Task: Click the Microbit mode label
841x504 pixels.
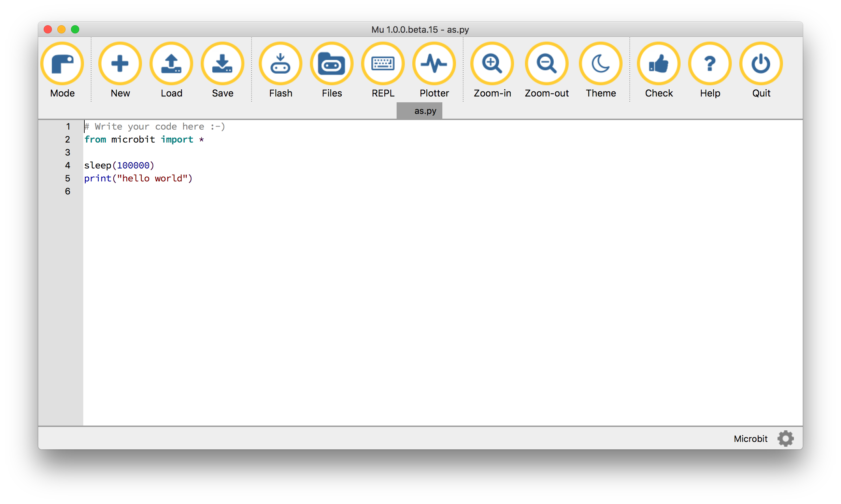Action: coord(750,439)
